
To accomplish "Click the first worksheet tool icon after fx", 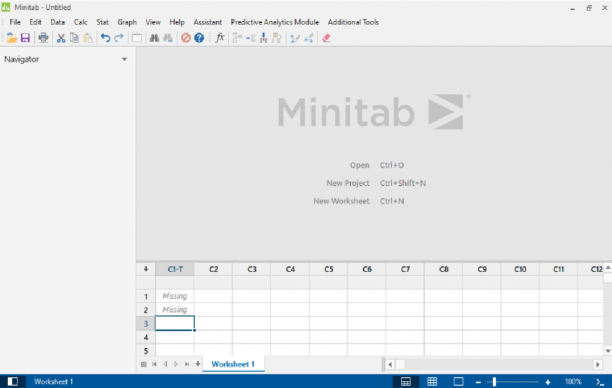I will click(237, 38).
